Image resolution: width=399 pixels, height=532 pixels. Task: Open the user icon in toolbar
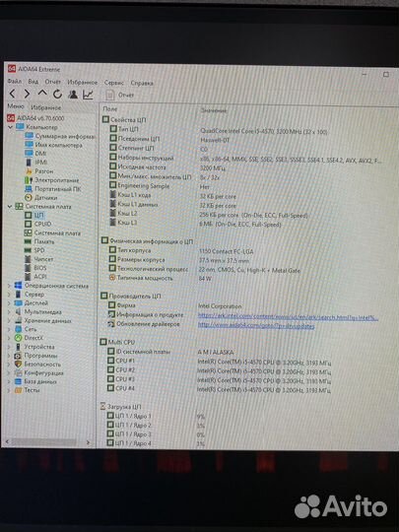point(73,95)
